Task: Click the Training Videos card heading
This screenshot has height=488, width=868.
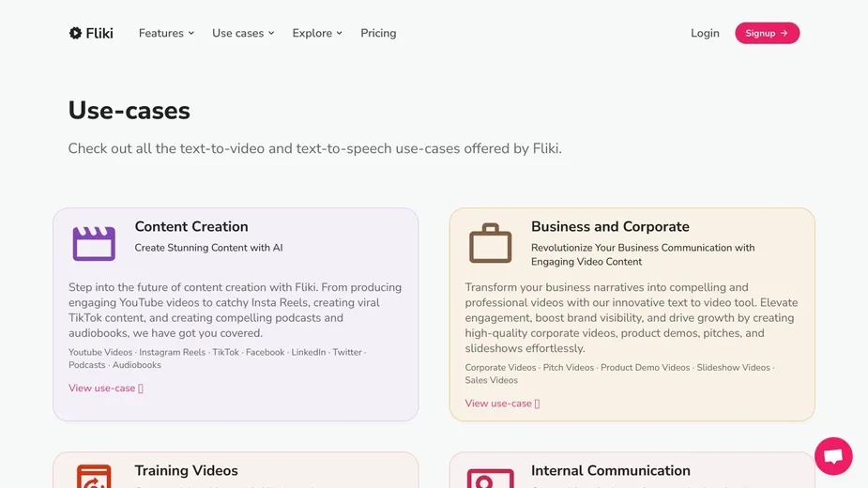Action: (x=186, y=470)
